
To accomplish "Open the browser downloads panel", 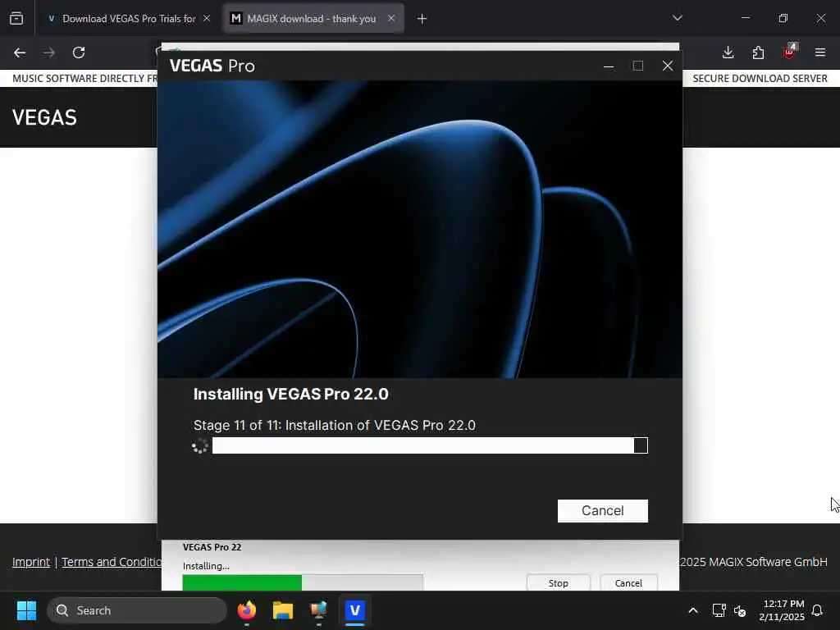I will pyautogui.click(x=728, y=52).
